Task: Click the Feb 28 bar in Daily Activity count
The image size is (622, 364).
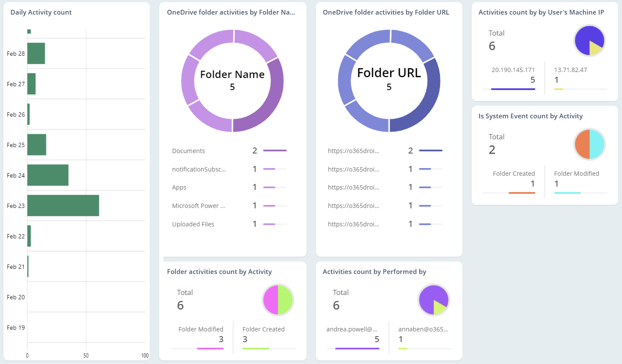Action: point(35,54)
